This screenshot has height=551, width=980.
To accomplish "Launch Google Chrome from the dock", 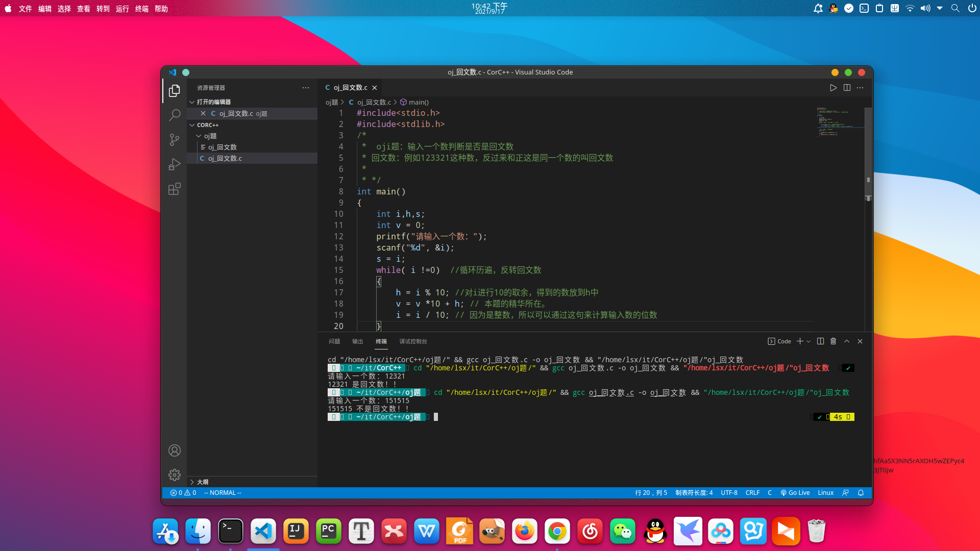I will coord(557,532).
